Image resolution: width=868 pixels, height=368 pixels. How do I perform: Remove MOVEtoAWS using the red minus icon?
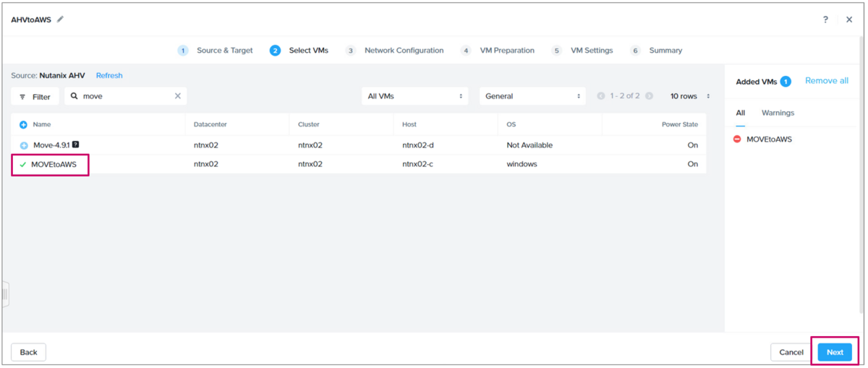point(737,139)
